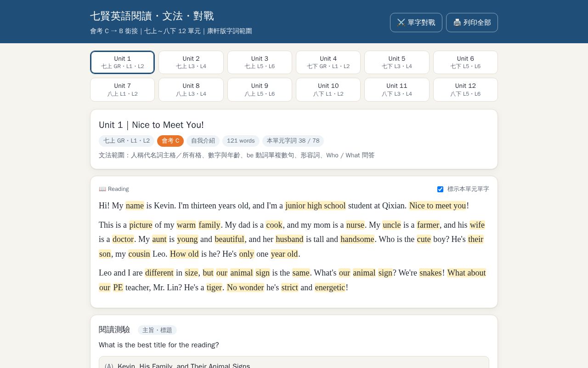Viewport: 588px width, 368px height.
Task: Click the highlighted word 'handsome'
Action: point(357,239)
